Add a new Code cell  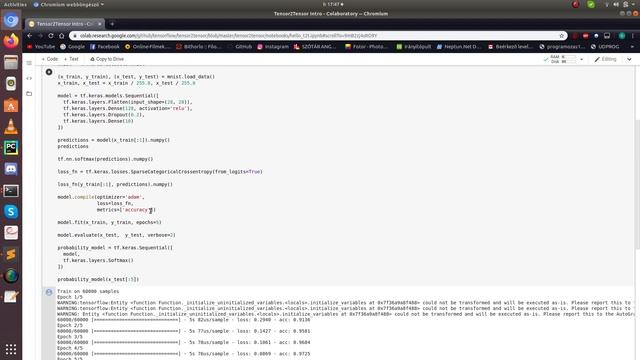pos(50,59)
